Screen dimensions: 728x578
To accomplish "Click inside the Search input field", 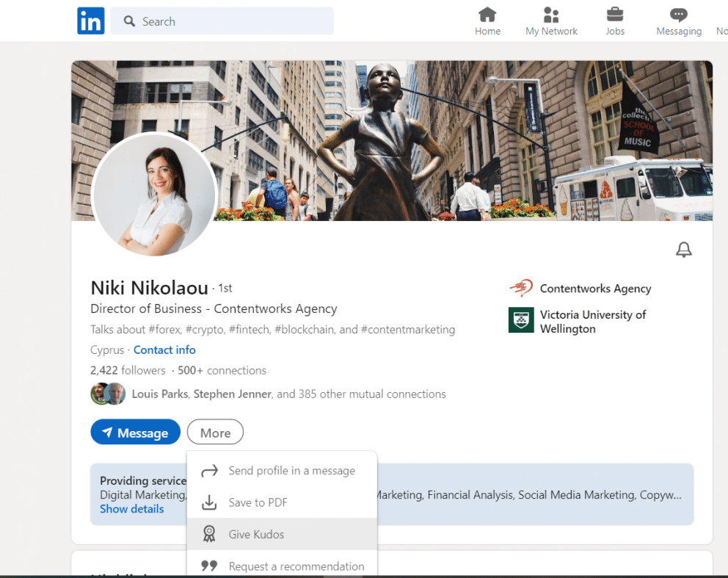I will [x=220, y=21].
